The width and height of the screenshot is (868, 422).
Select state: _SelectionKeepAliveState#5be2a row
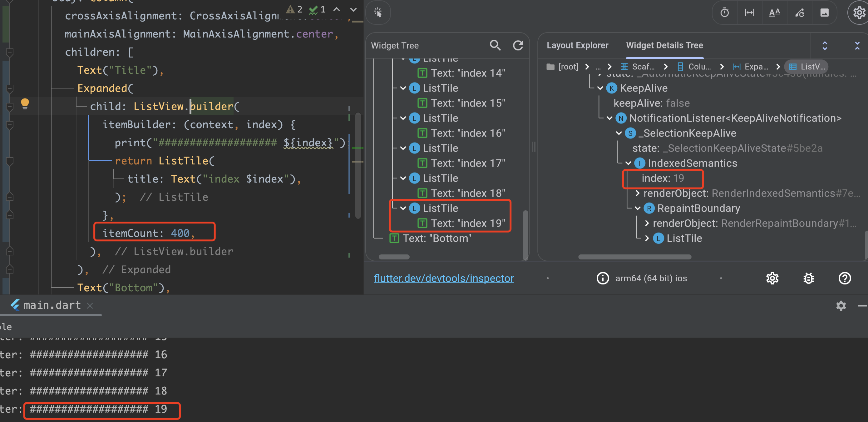(727, 148)
